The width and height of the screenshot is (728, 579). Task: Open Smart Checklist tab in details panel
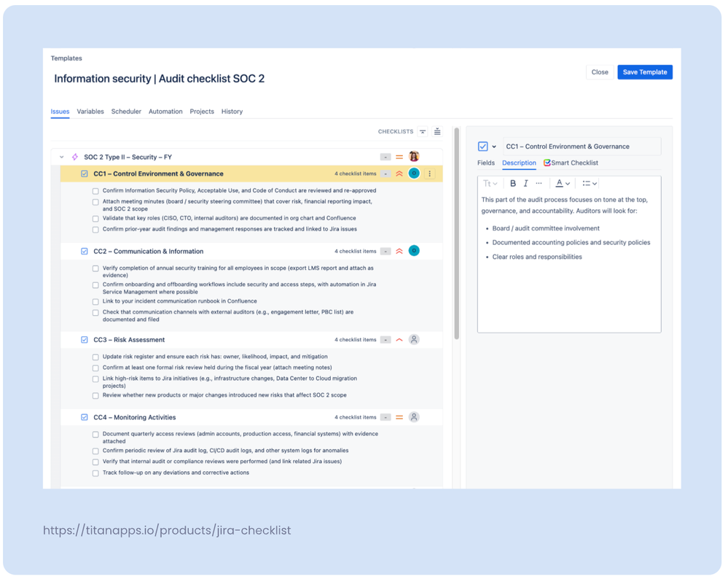[x=571, y=163]
